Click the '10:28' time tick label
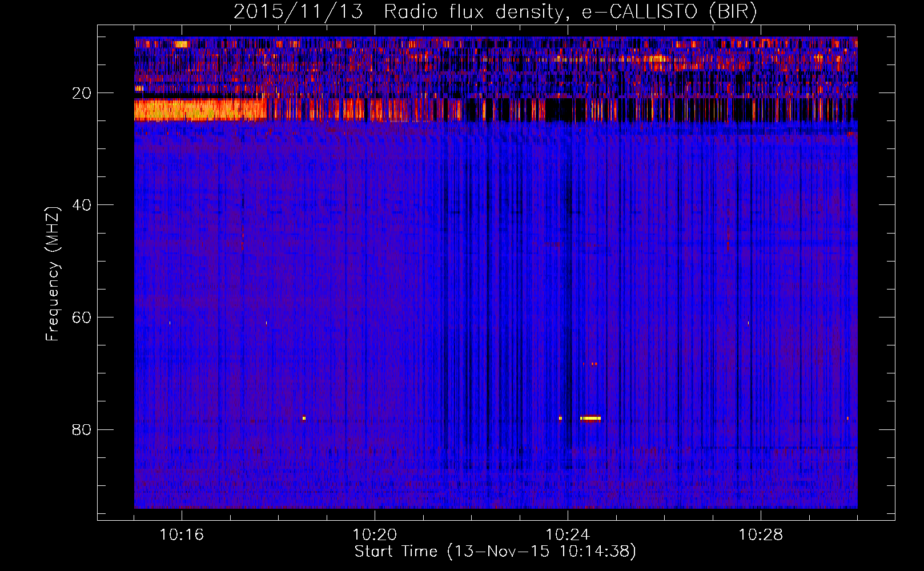This screenshot has width=924, height=571. coord(761,535)
